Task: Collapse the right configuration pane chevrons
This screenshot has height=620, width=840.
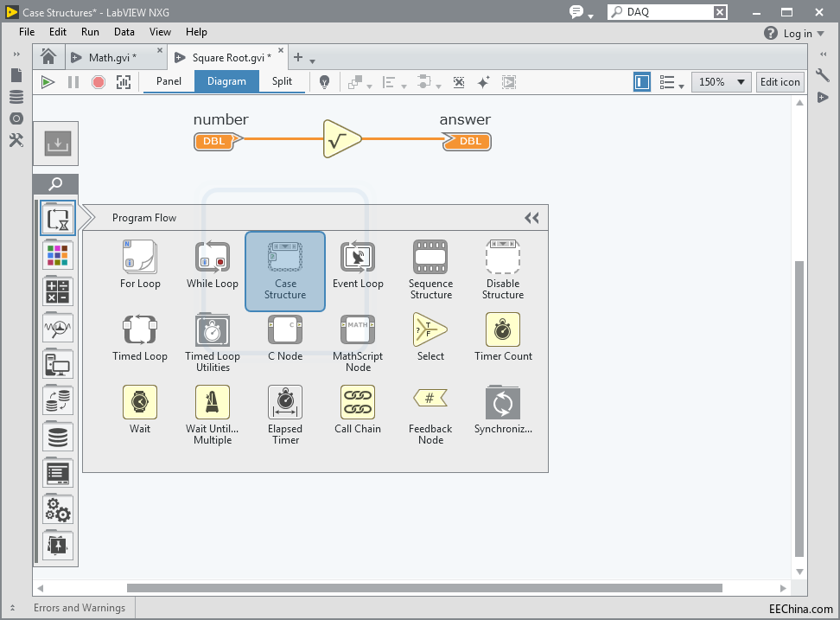Action: (824, 54)
